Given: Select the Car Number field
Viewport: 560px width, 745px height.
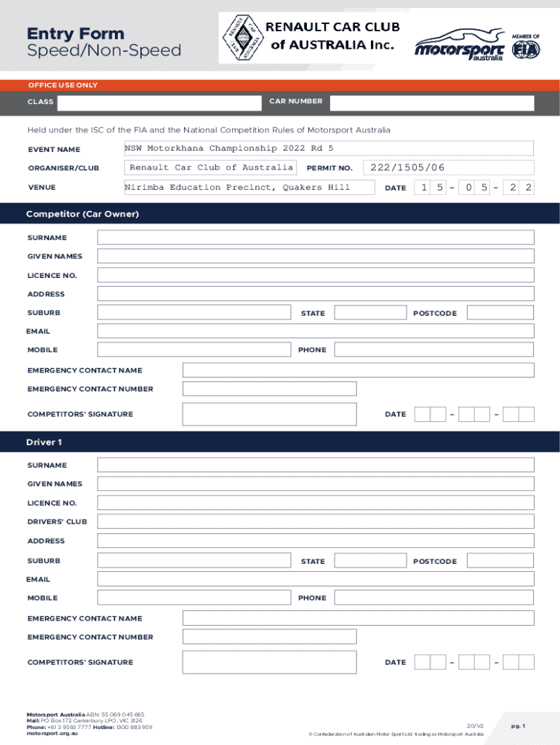Looking at the screenshot, I should [x=431, y=102].
